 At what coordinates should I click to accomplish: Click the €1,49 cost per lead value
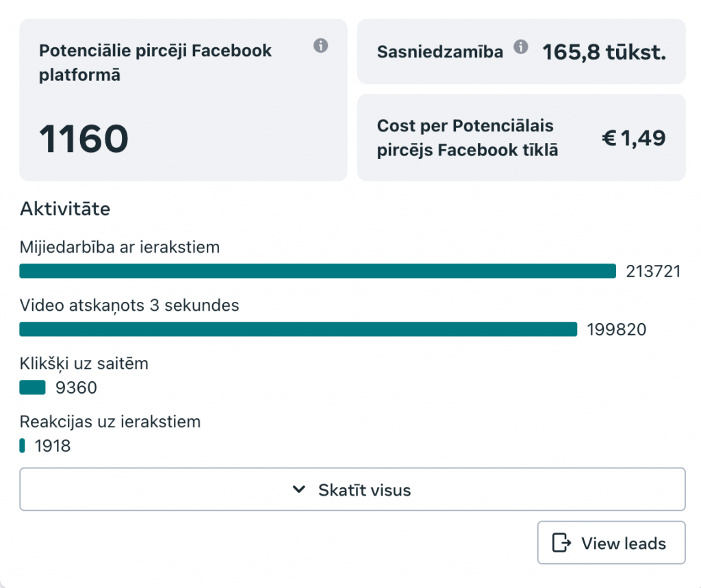pyautogui.click(x=633, y=138)
